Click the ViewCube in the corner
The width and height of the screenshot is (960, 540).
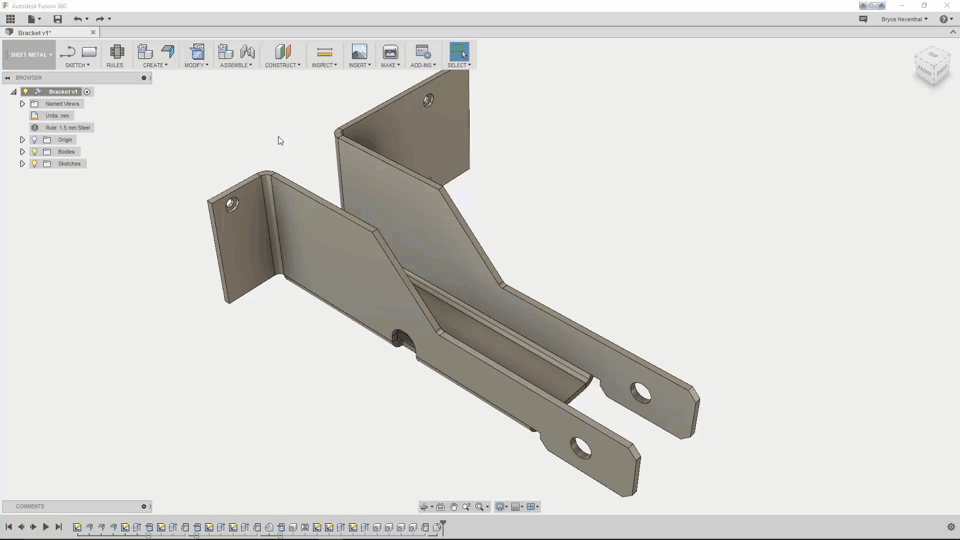(x=932, y=67)
